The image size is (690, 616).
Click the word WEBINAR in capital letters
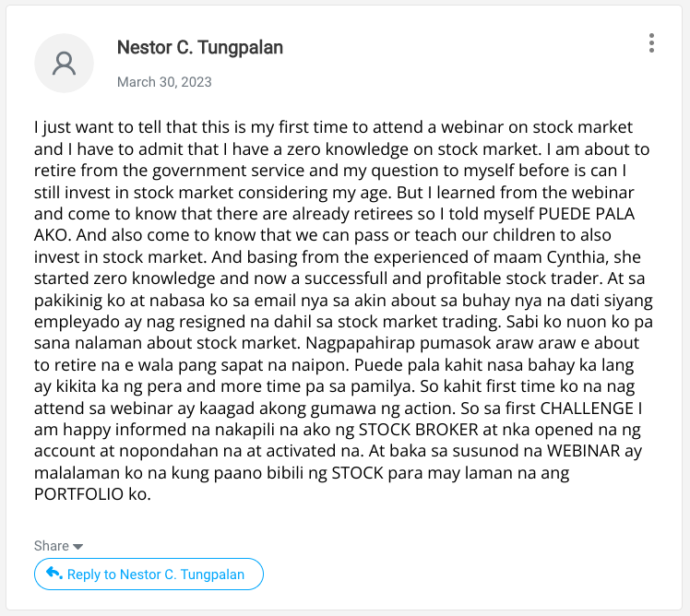pyautogui.click(x=584, y=452)
